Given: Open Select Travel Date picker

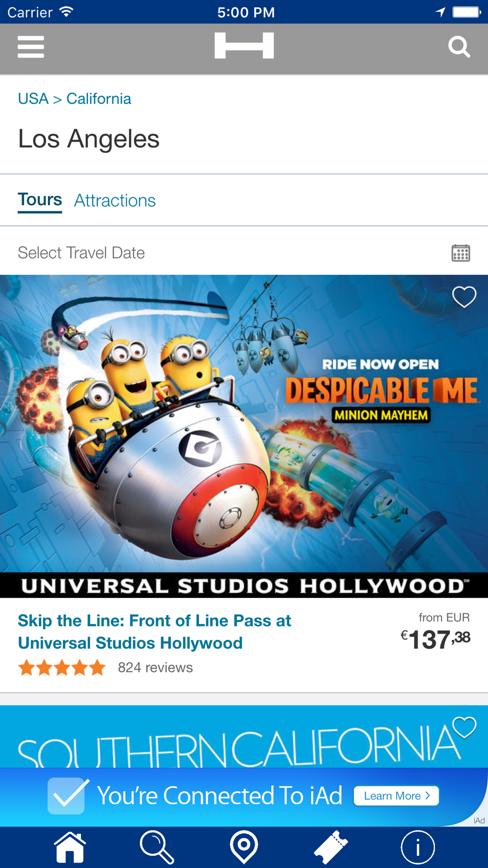Looking at the screenshot, I should [x=244, y=253].
